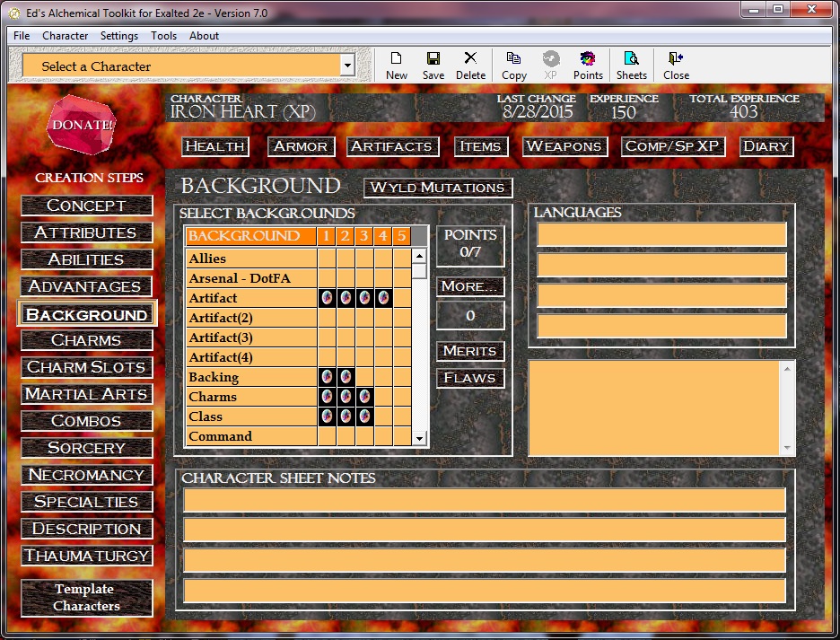Set Artifact background to dot 5
Image resolution: width=840 pixels, height=640 pixels.
pos(402,298)
